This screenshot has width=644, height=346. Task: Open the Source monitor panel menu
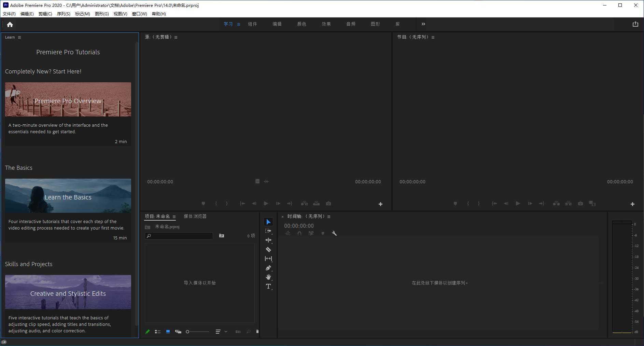tap(176, 37)
